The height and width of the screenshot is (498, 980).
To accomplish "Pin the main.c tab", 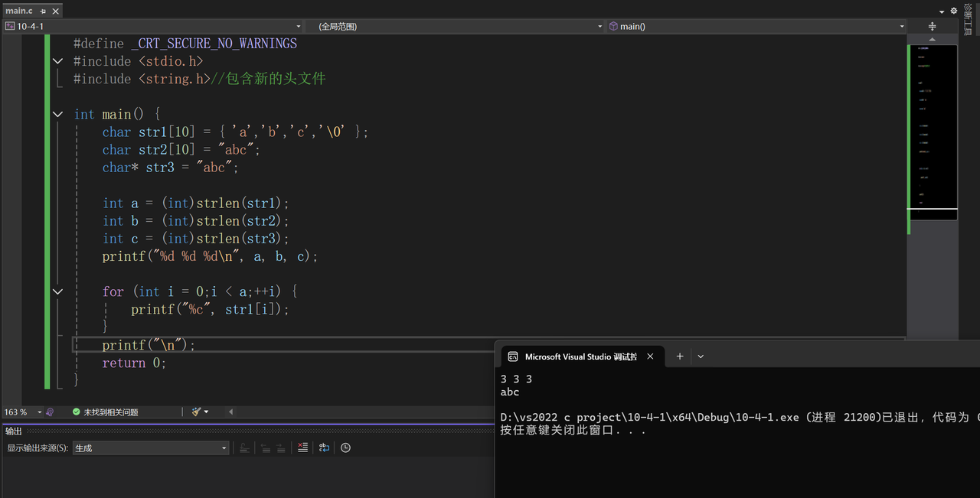I will (43, 11).
